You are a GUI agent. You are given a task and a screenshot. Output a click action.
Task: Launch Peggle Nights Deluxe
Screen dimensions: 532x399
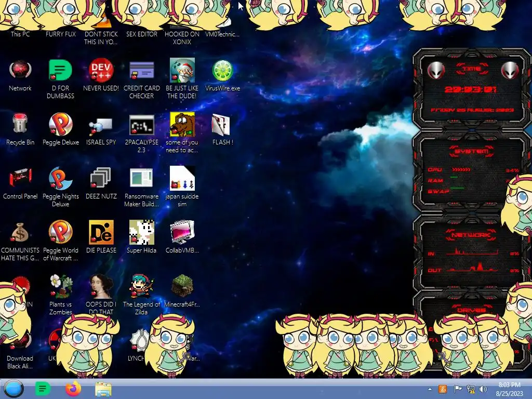pos(60,178)
